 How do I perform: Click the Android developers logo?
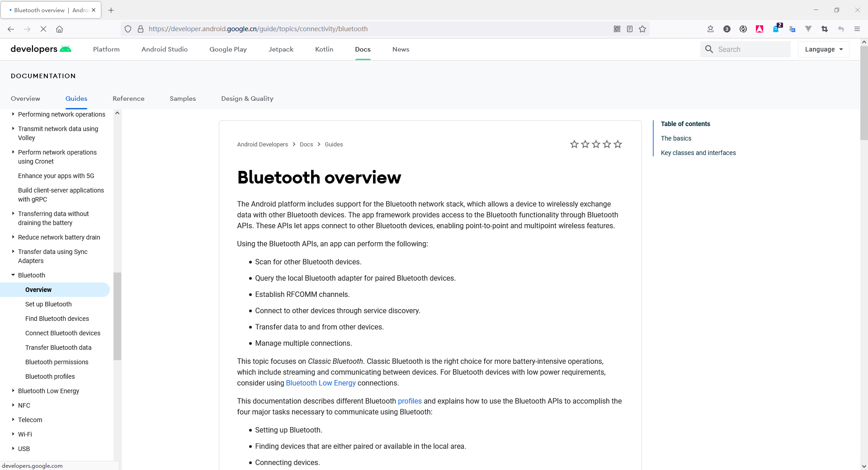(x=41, y=49)
